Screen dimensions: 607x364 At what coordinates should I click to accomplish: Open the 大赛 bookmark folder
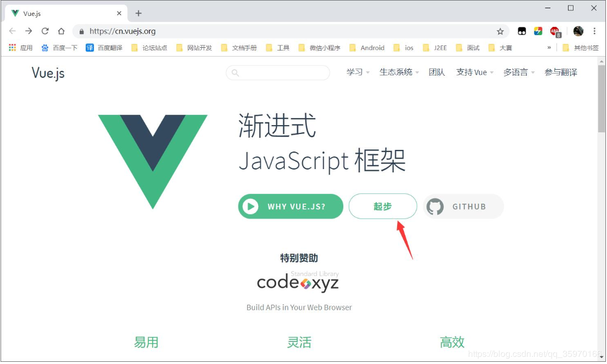coord(500,48)
